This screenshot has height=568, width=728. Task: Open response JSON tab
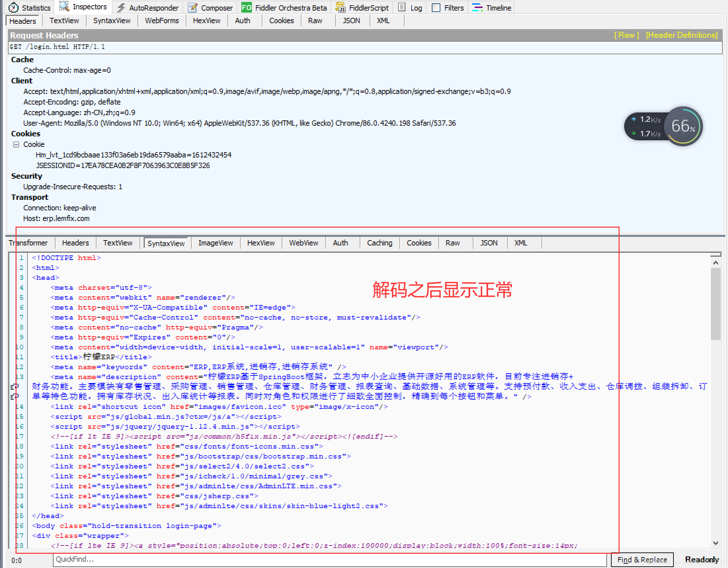[489, 243]
